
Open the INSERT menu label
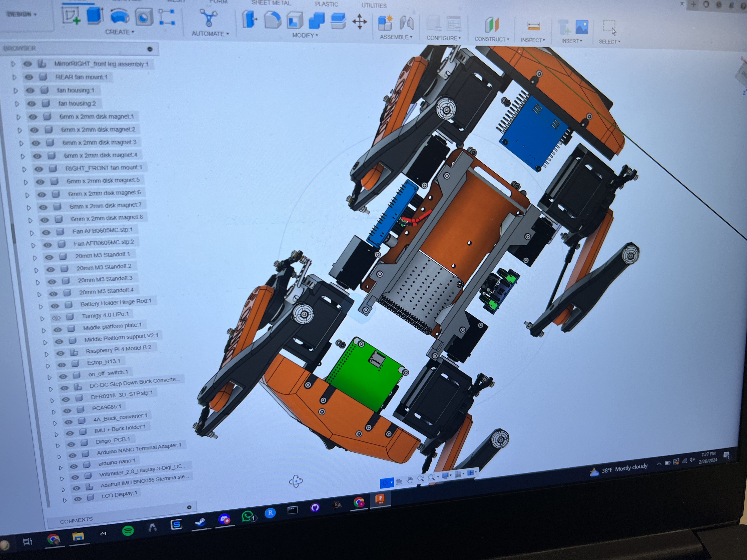[x=571, y=41]
